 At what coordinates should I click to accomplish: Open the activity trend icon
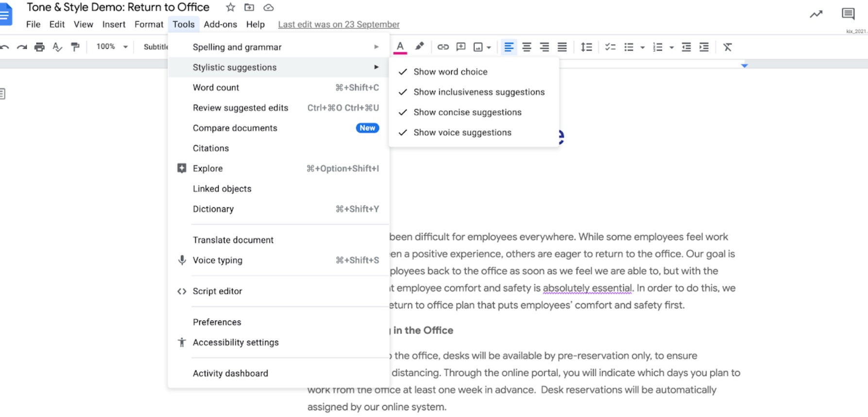pos(816,14)
